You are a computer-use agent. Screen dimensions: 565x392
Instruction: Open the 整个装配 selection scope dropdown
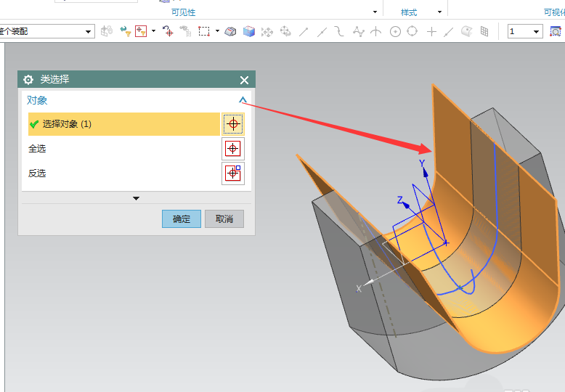89,31
